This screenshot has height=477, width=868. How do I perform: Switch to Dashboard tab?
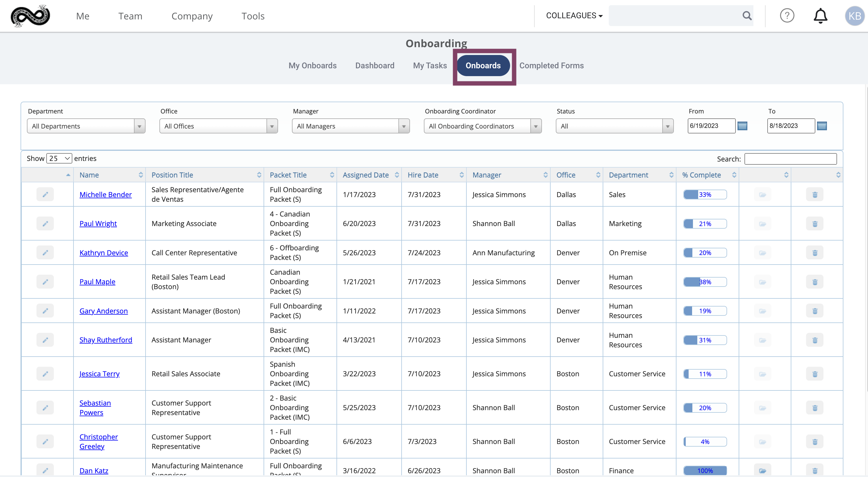click(x=375, y=65)
